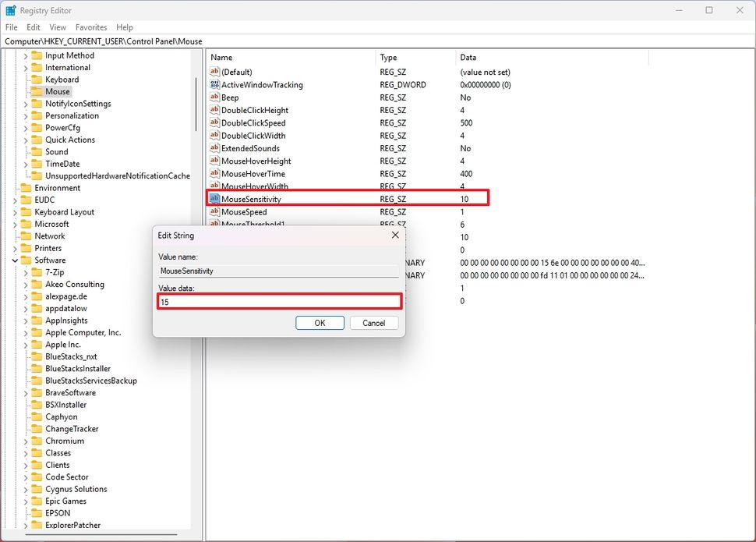
Task: Open the Edit menu
Action: 33,27
